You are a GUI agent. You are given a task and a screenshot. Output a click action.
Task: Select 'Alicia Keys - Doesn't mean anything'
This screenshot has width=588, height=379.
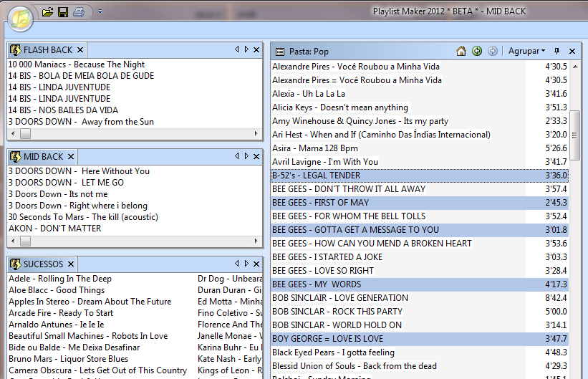coord(340,107)
